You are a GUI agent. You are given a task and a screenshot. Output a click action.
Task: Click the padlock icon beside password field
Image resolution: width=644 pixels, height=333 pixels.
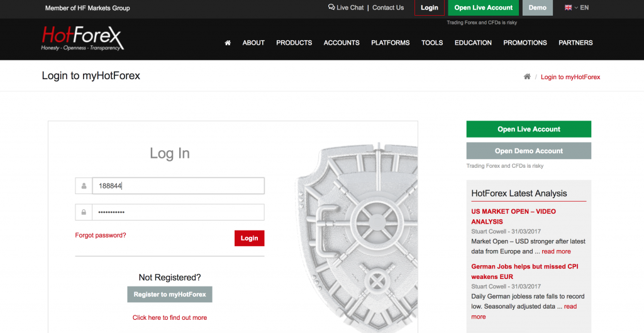click(x=84, y=212)
